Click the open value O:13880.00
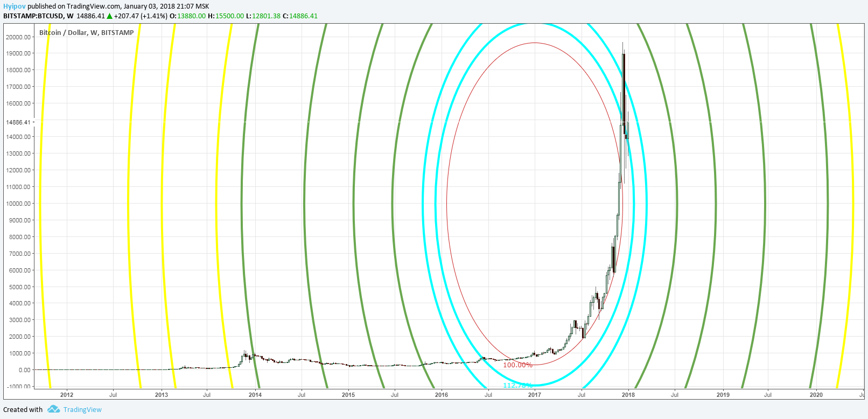This screenshot has height=419, width=868. (x=187, y=16)
